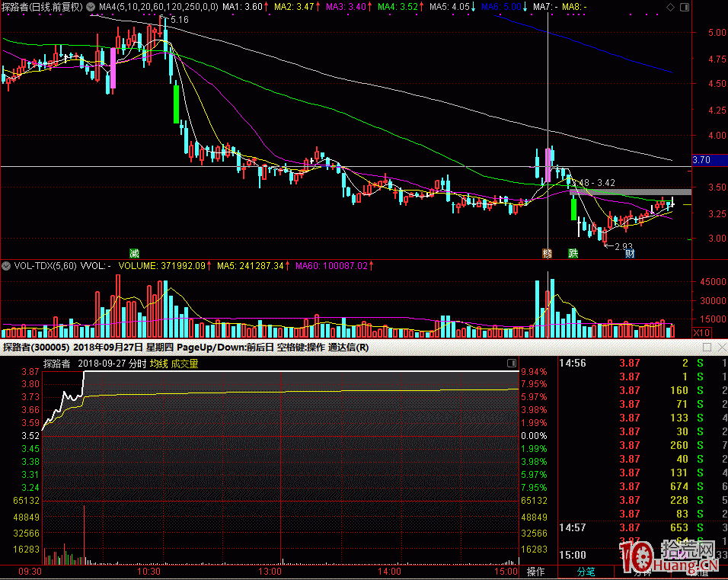The image size is (728, 580).
Task: Select the blue MA6: 5.00 label
Action: [x=501, y=7]
